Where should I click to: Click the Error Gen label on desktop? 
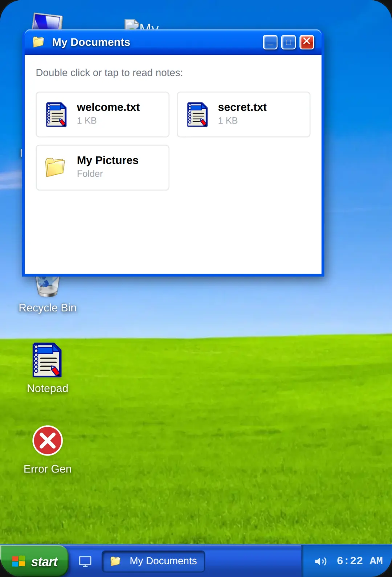[x=48, y=469]
